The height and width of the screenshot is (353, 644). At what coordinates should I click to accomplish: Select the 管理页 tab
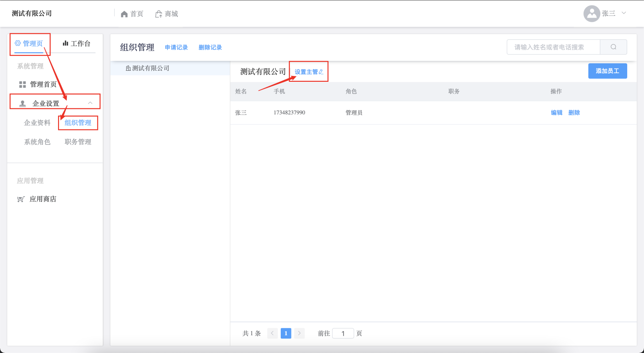[29, 44]
